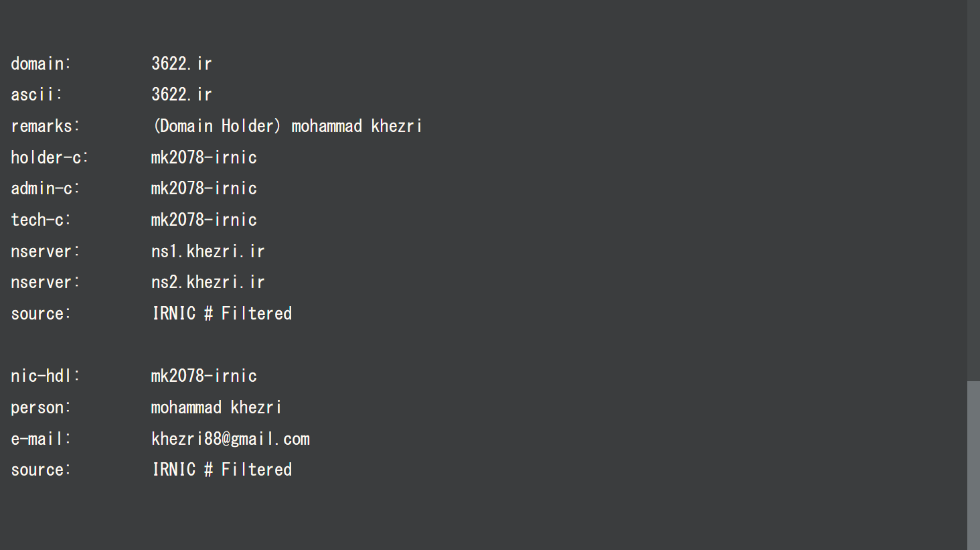Click the 'e-mail:' field label

[x=41, y=439]
